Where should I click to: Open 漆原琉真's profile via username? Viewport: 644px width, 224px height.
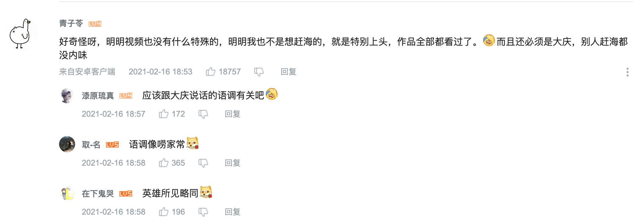[98, 96]
